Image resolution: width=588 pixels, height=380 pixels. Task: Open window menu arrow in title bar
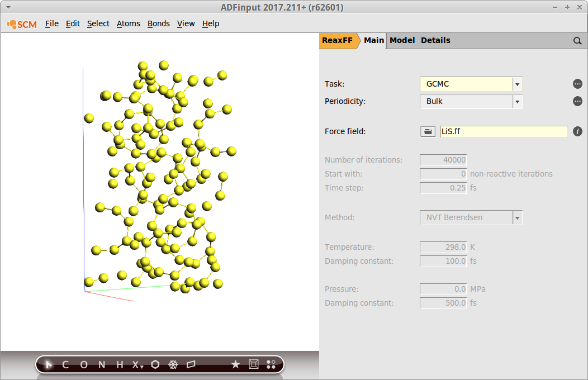[x=8, y=7]
